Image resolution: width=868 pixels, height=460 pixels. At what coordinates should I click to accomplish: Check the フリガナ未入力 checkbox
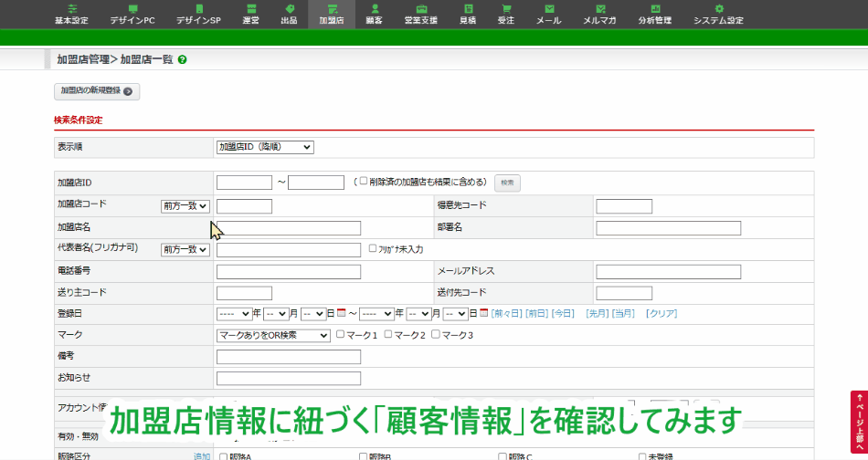point(373,248)
